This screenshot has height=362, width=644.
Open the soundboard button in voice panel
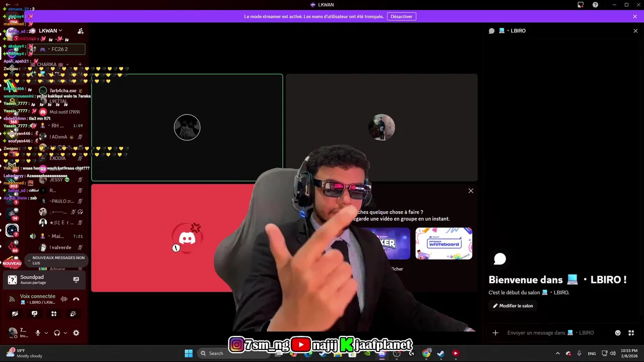pos(73,314)
